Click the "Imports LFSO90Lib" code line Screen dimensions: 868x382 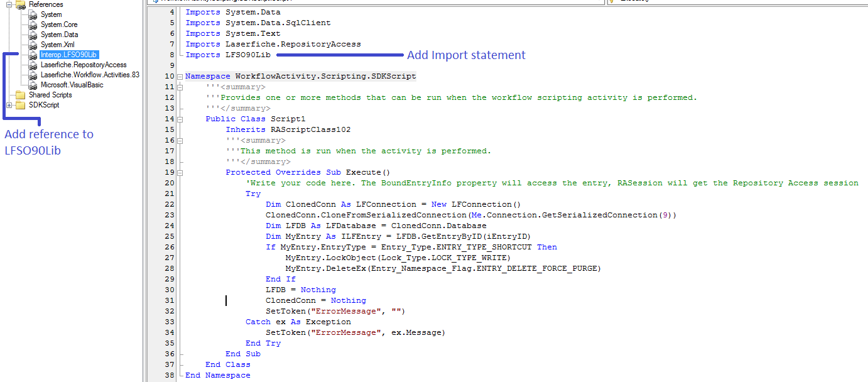tap(228, 55)
